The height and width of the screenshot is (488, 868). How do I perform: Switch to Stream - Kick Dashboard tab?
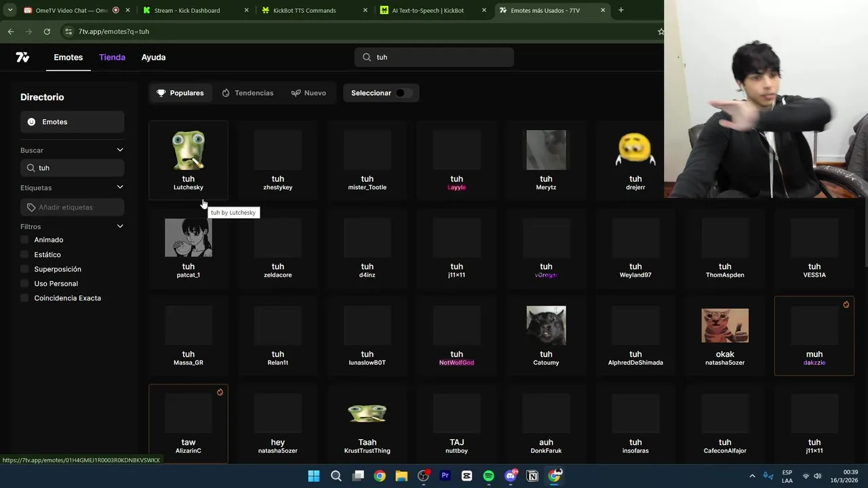click(190, 10)
